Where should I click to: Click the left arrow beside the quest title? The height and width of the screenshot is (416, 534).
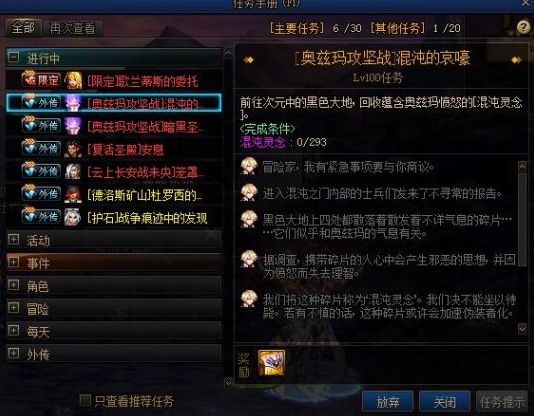tap(249, 60)
